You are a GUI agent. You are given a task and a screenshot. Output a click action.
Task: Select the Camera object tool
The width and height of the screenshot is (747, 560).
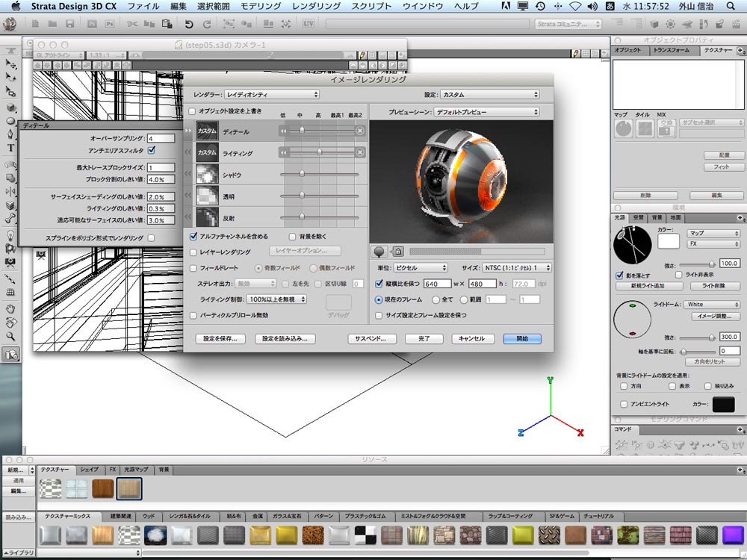tap(10, 262)
